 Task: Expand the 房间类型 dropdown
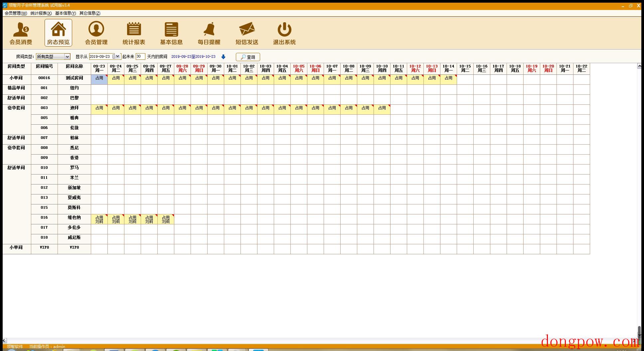click(x=67, y=57)
